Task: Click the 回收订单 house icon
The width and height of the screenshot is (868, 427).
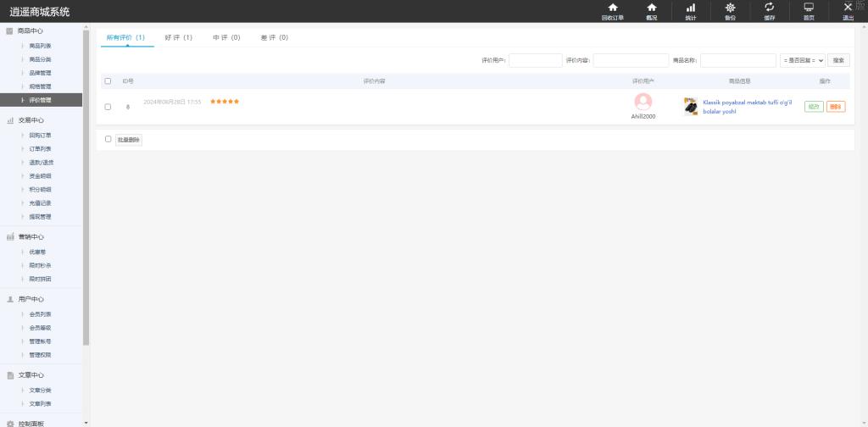Action: pos(612,8)
